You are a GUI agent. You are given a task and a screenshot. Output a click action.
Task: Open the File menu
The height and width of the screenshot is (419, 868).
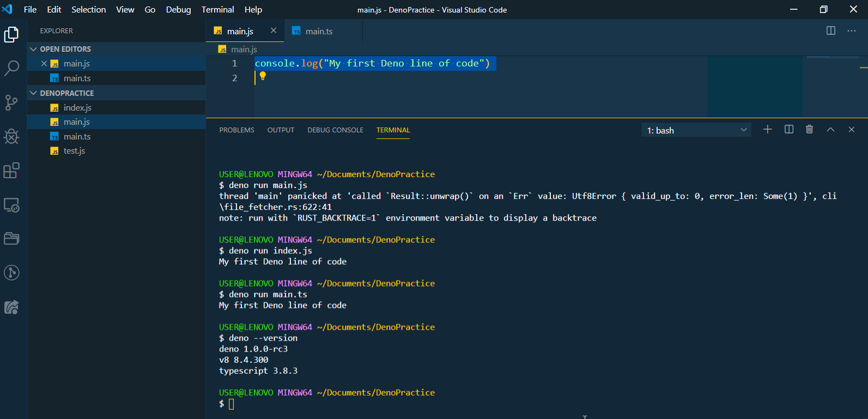pyautogui.click(x=31, y=9)
